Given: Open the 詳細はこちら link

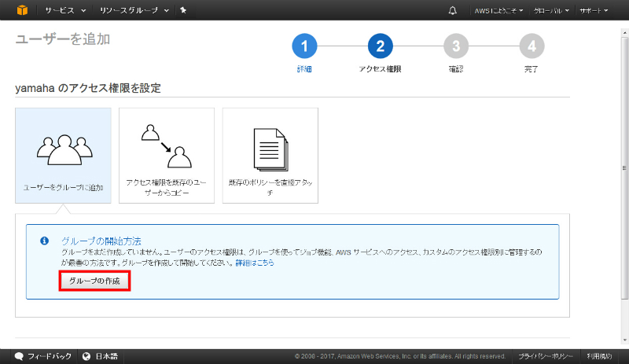Looking at the screenshot, I should pos(255,263).
